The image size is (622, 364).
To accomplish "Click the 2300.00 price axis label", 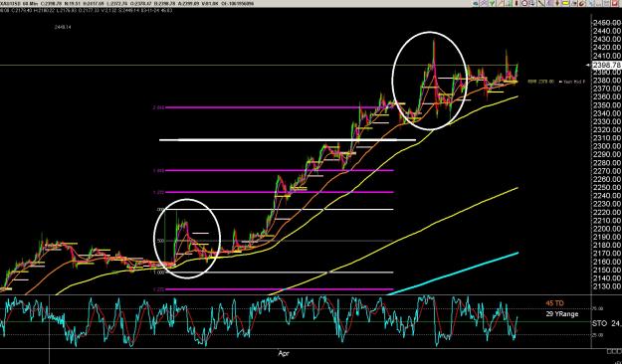I will [607, 146].
